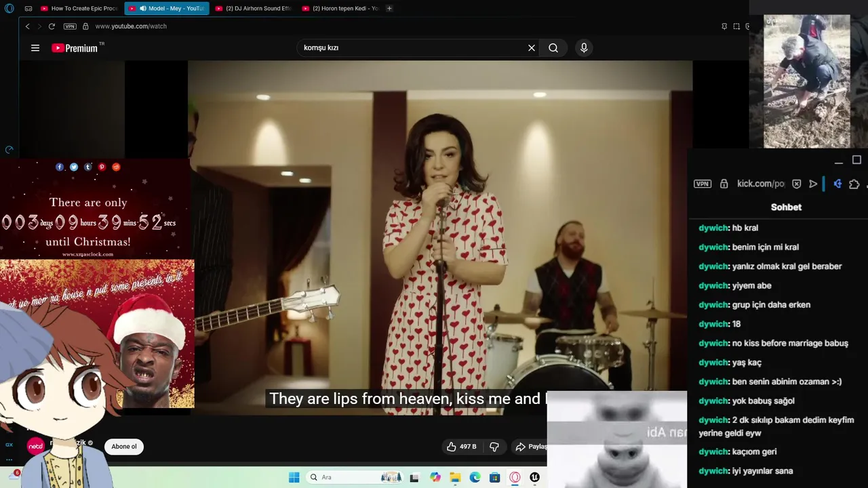This screenshot has width=868, height=488.
Task: Launch Copilot from the taskbar
Action: (435, 477)
